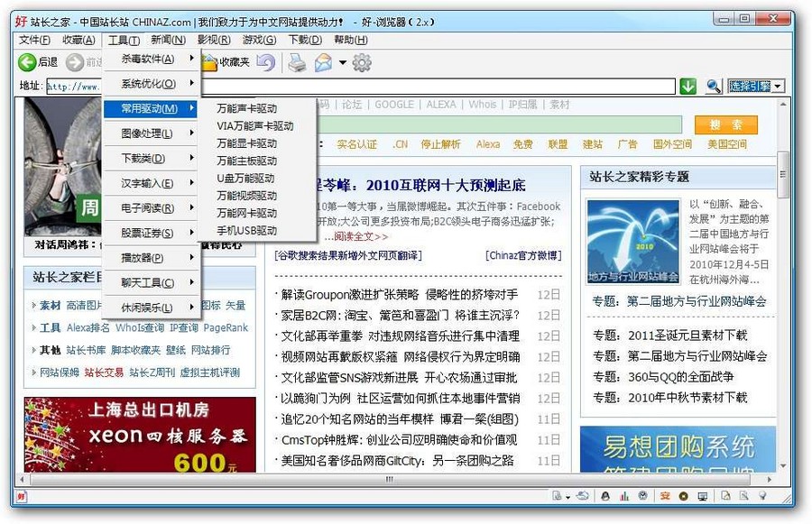Click the magnifier search icon beside address bar

tap(714, 86)
